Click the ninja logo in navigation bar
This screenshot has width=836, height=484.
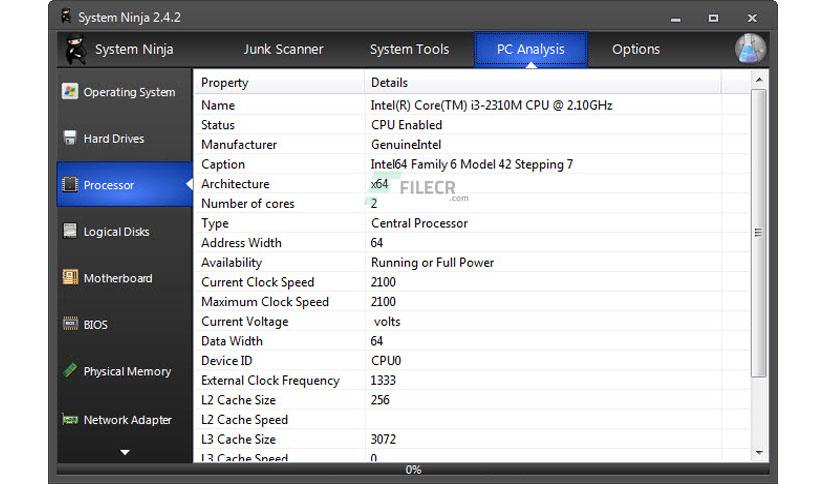point(76,49)
